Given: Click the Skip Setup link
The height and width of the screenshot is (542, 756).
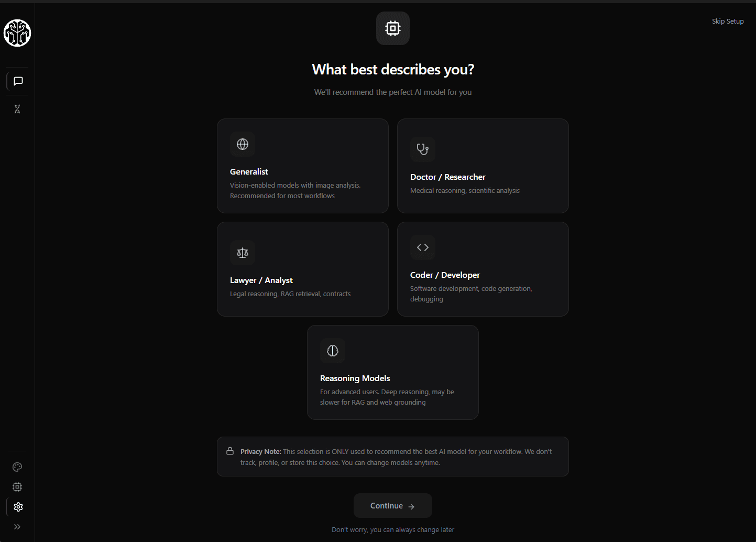Looking at the screenshot, I should point(728,21).
